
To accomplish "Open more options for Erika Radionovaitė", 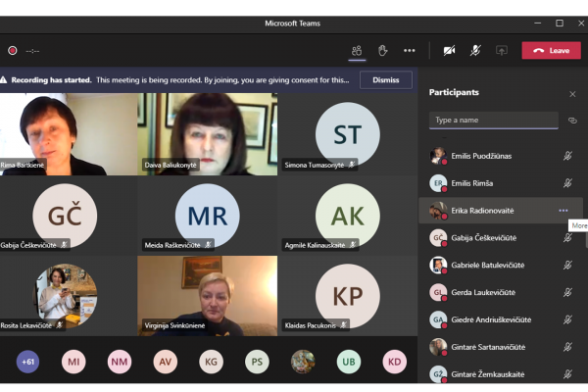I will pos(563,211).
